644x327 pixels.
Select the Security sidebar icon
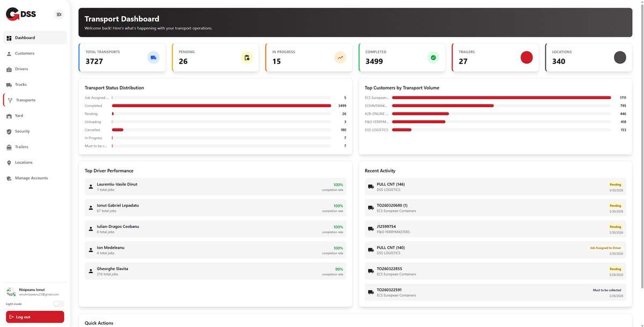[9, 131]
